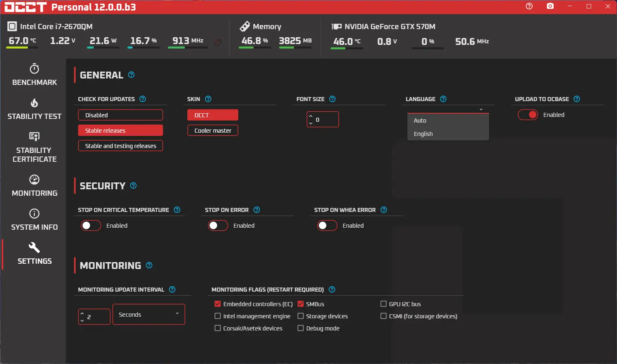This screenshot has width=617, height=364.
Task: Click the monitoring interval input field
Action: pyautogui.click(x=94, y=317)
